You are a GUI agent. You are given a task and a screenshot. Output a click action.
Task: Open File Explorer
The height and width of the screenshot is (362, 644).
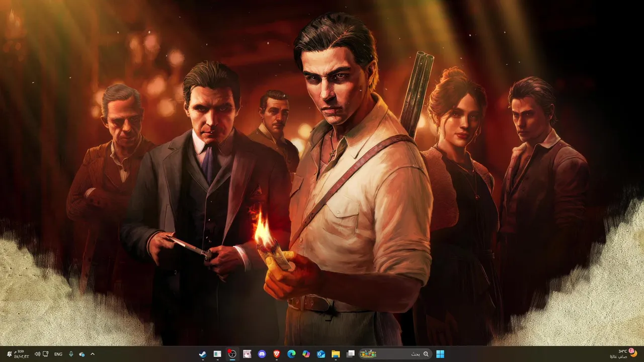pyautogui.click(x=336, y=354)
